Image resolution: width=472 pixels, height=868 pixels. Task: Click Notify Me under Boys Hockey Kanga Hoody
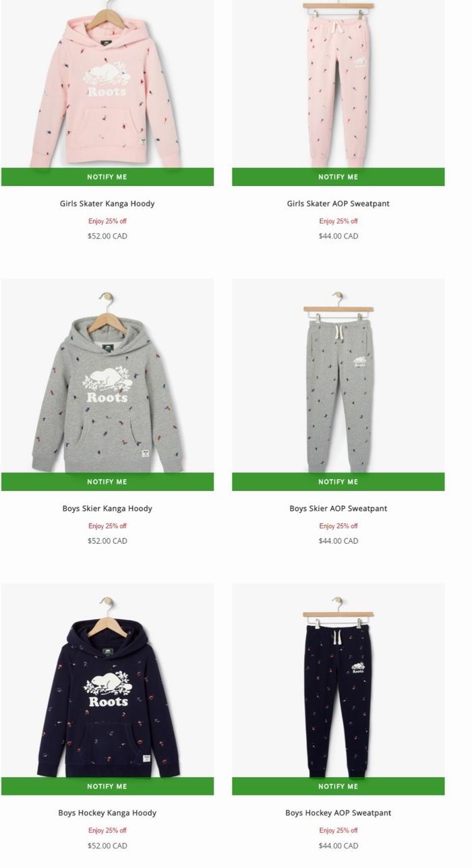pyautogui.click(x=107, y=786)
